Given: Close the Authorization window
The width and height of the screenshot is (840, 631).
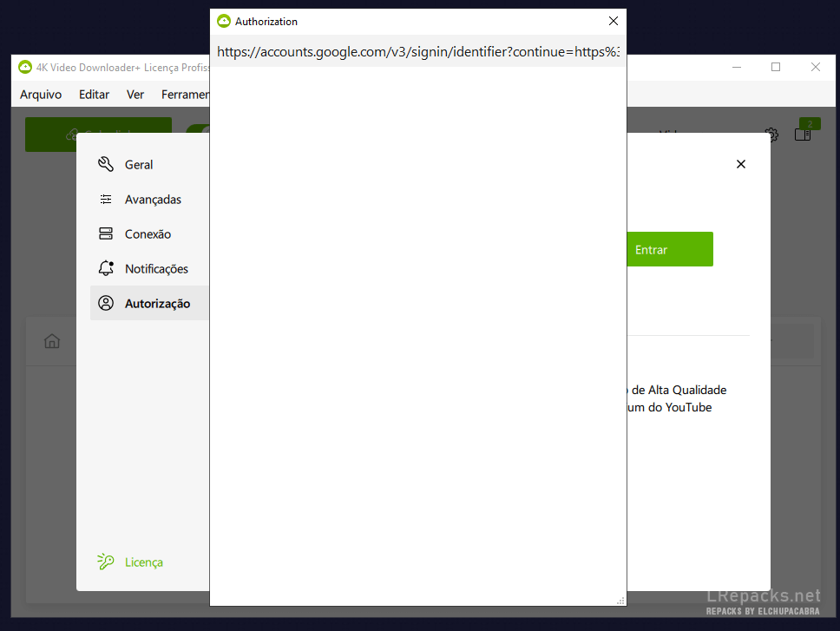Looking at the screenshot, I should click(613, 22).
